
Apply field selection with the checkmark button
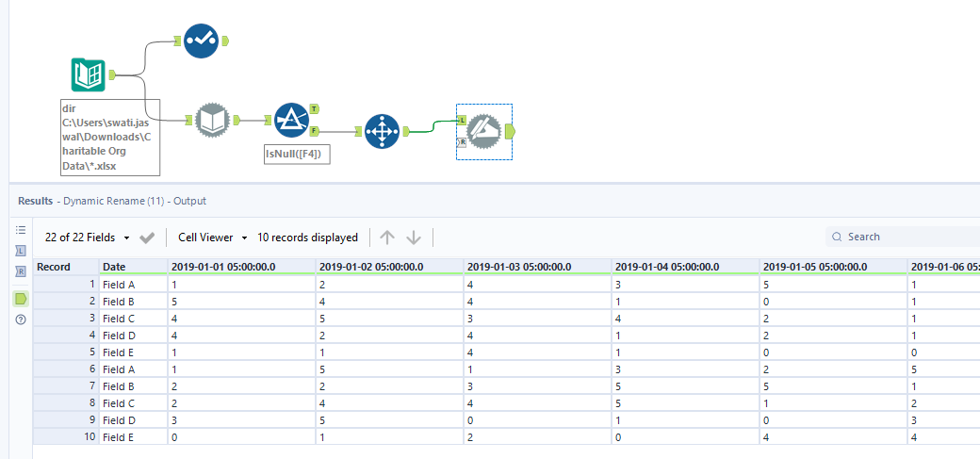click(147, 238)
